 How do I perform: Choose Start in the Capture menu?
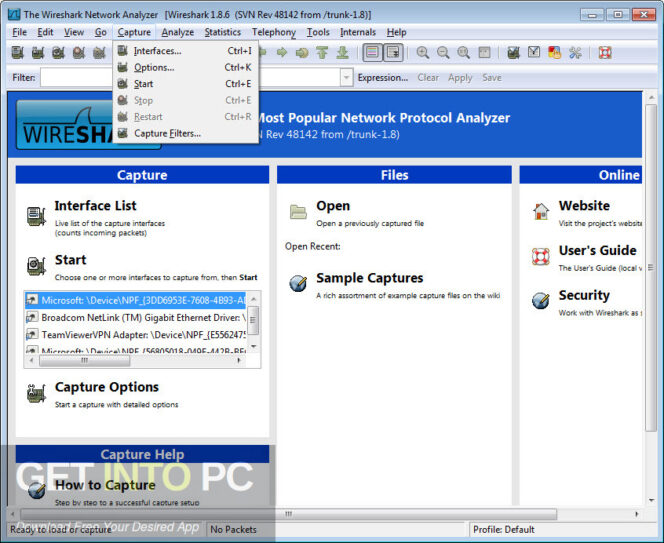185,84
